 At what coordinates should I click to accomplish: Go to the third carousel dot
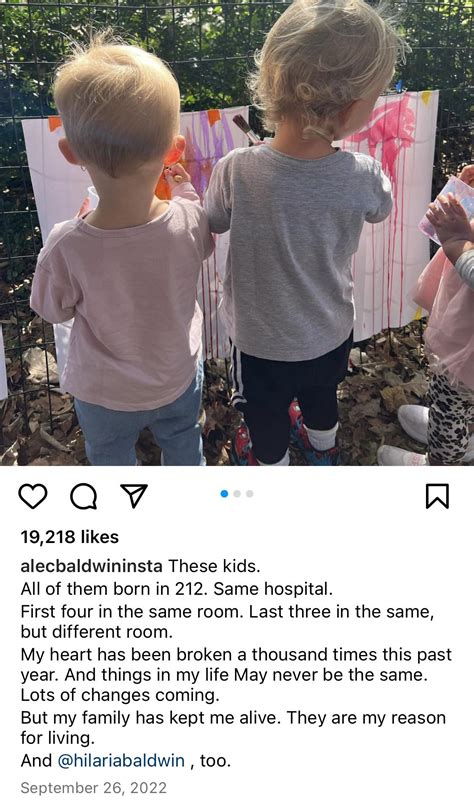pos(249,494)
